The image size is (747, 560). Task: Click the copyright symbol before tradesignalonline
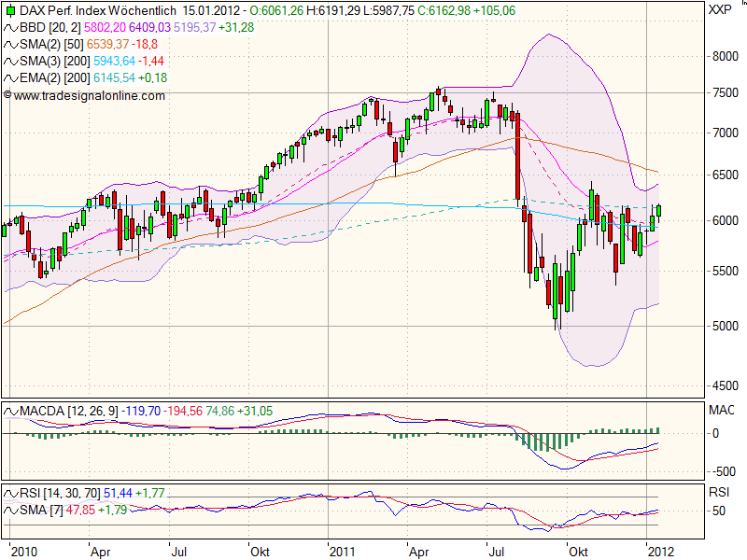(7, 95)
